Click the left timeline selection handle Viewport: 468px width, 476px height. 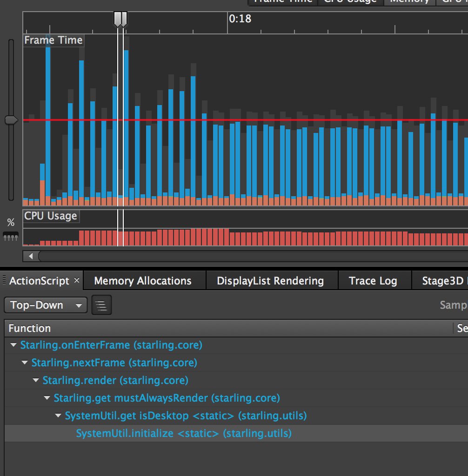[x=117, y=19]
